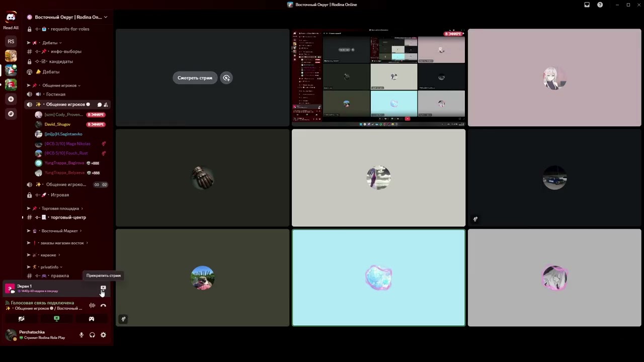Stop the stream via the Экран 1 button

(103, 288)
